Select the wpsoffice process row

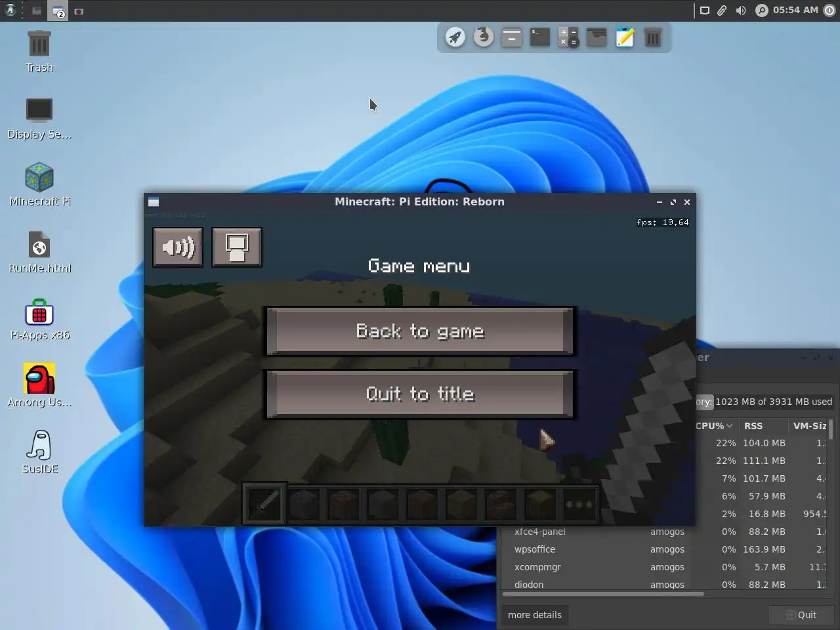point(664,549)
